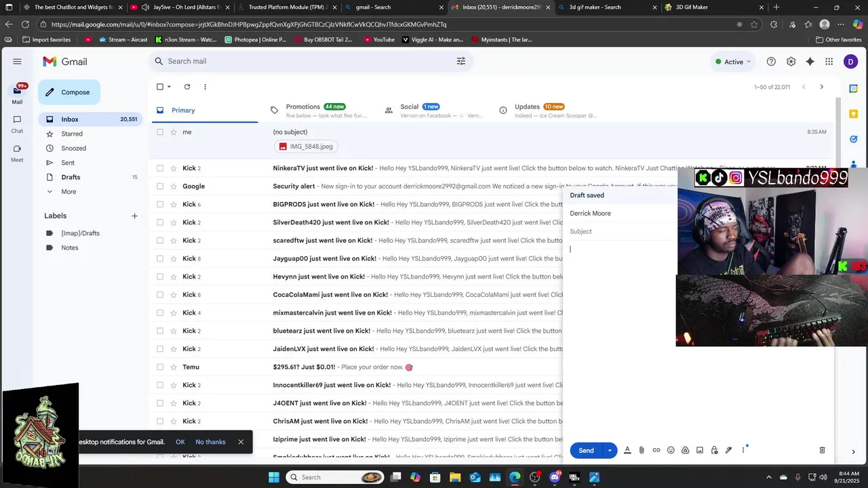
Task: Insert photo into the draft
Action: pyautogui.click(x=700, y=450)
